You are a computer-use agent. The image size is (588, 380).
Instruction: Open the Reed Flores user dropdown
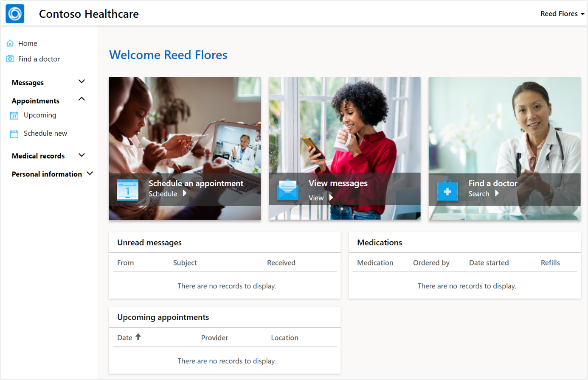pos(562,14)
